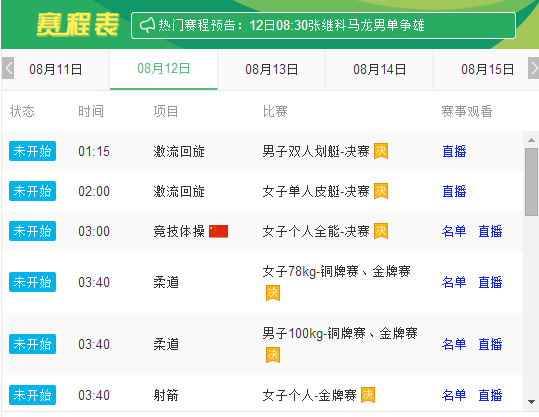Click the 女子单人皮艇-决赛 match text
Image resolution: width=539 pixels, height=417 pixels.
tap(316, 191)
